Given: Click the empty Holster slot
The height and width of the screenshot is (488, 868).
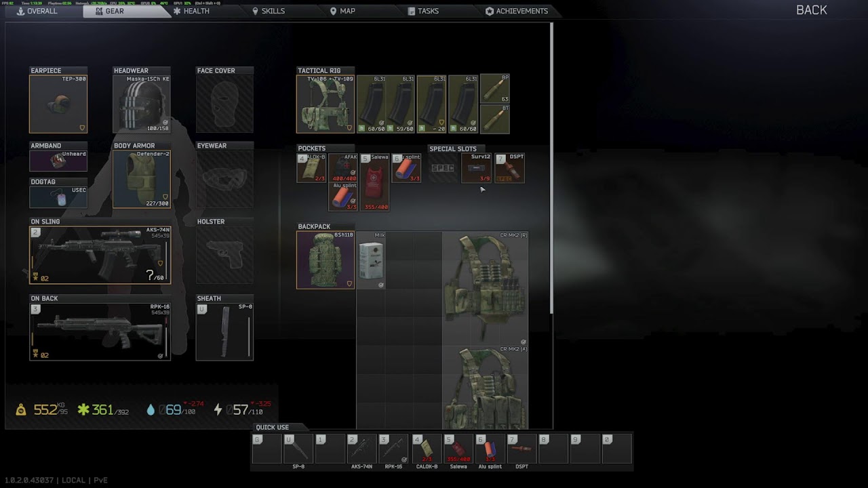Looking at the screenshot, I should [x=224, y=255].
